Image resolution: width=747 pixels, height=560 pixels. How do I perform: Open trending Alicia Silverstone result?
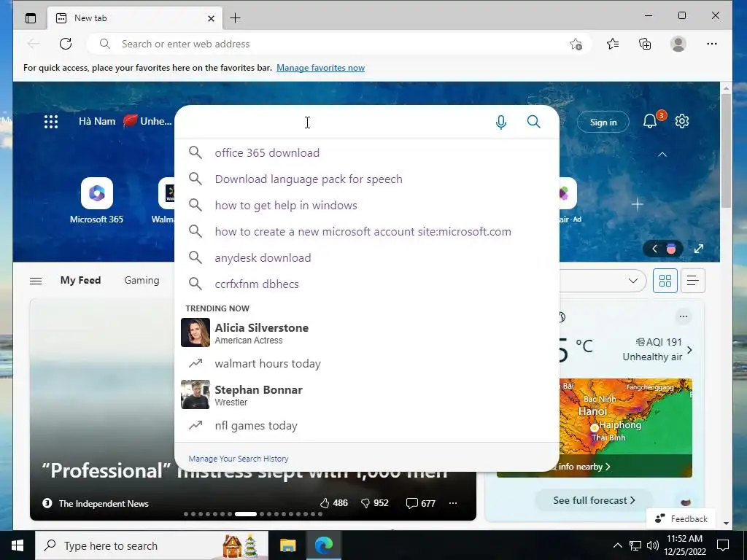click(366, 332)
